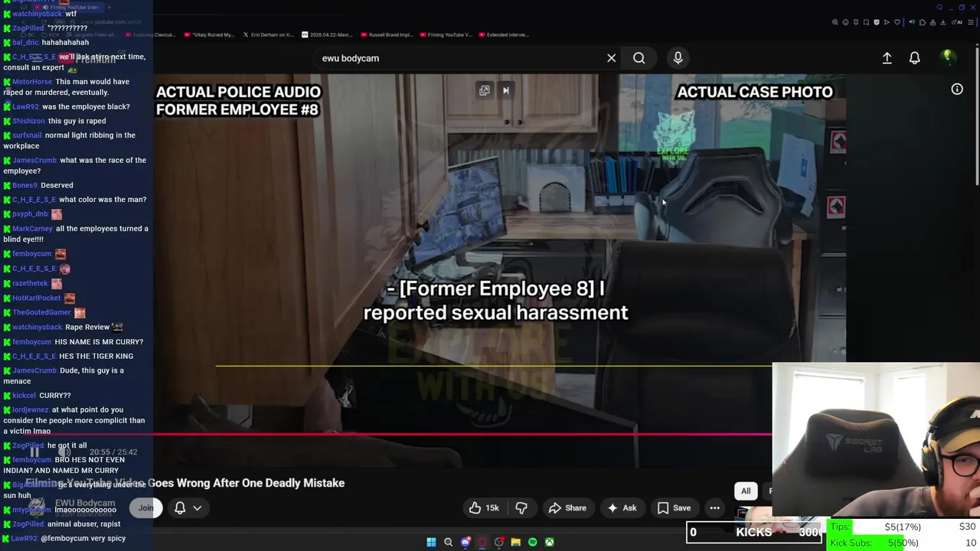The image size is (980, 551).
Task: Click the miniplayer pop-out icon on video
Action: [x=485, y=90]
